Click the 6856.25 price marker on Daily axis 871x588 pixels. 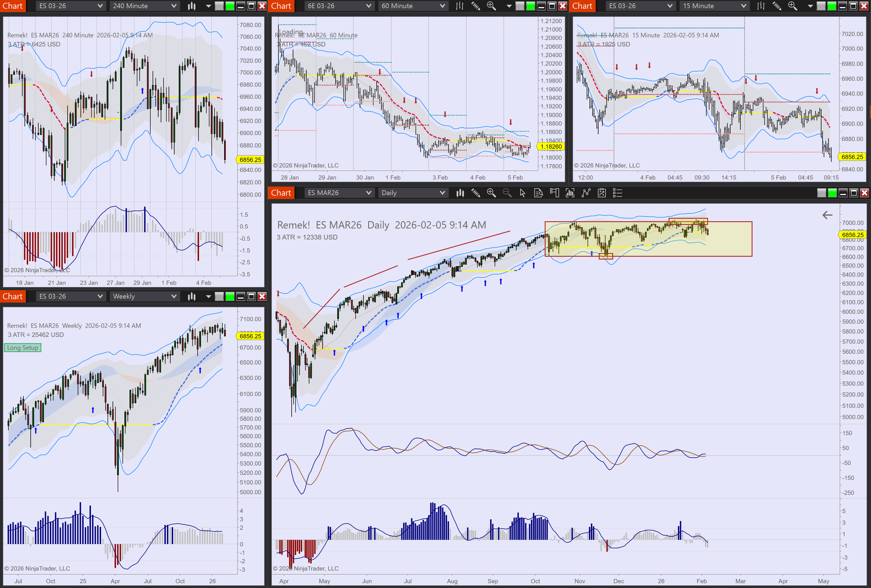pyautogui.click(x=852, y=235)
